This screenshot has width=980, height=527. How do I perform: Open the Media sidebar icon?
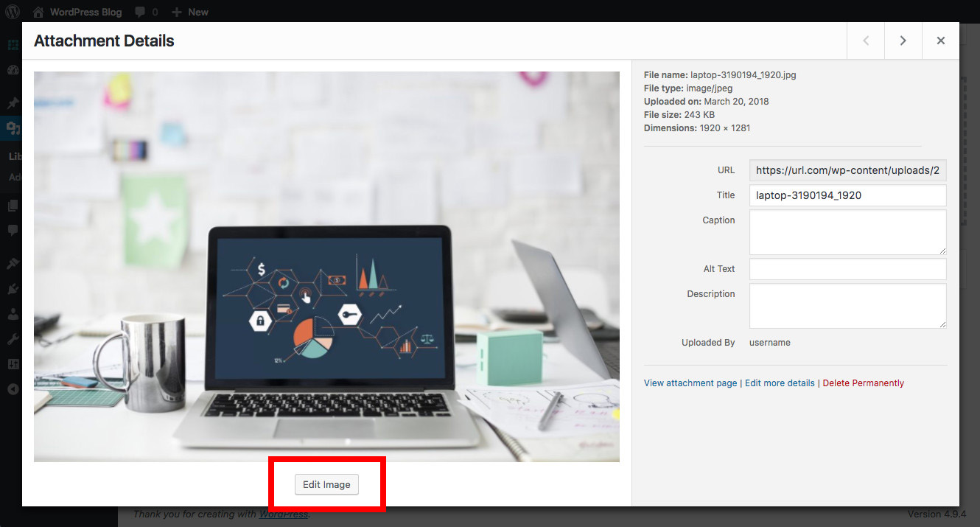tap(13, 129)
